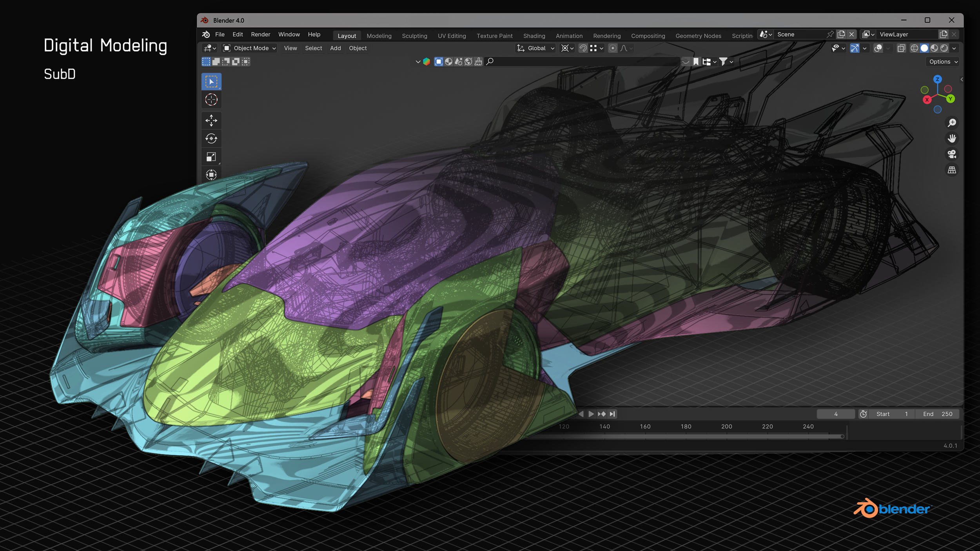Click the End frame 250 field
This screenshot has width=980, height=551.
coord(937,414)
